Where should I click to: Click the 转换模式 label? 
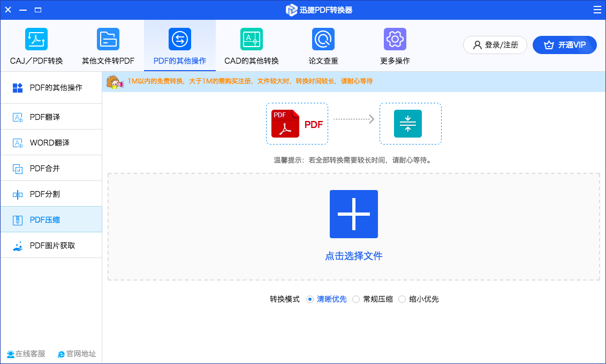point(285,299)
